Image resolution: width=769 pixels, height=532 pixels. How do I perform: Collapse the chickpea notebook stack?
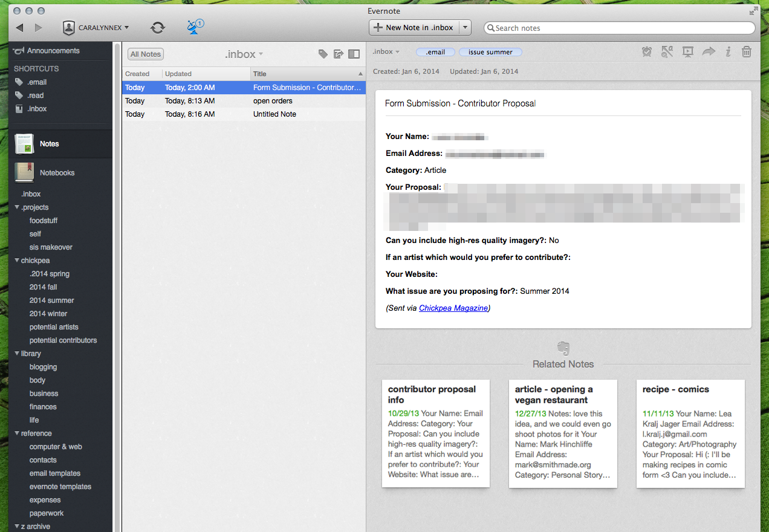17,261
